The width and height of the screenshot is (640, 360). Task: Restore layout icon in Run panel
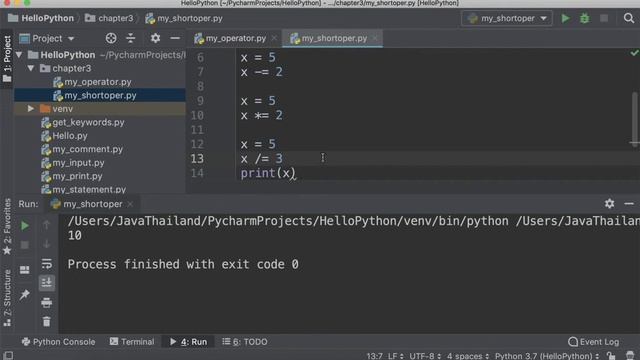(x=24, y=270)
